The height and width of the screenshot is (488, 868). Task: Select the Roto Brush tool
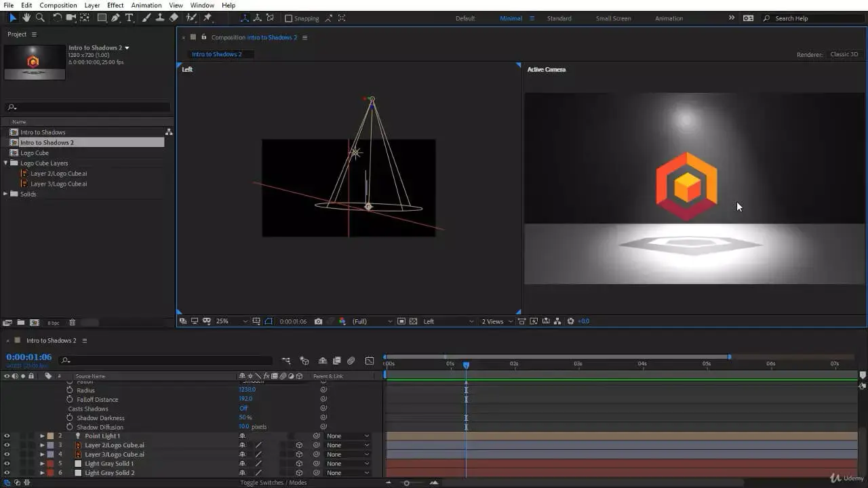(x=192, y=18)
